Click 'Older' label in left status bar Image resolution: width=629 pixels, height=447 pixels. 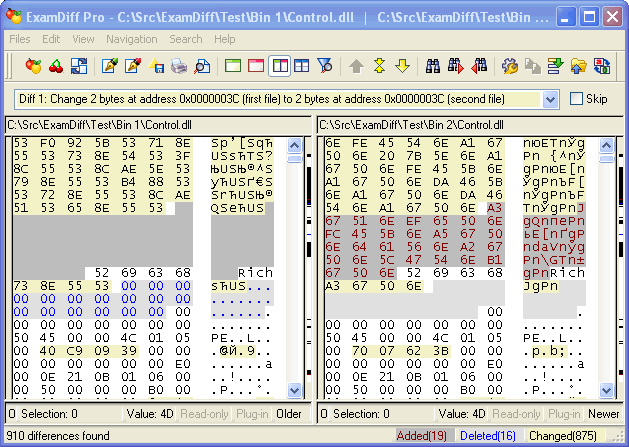(x=289, y=414)
